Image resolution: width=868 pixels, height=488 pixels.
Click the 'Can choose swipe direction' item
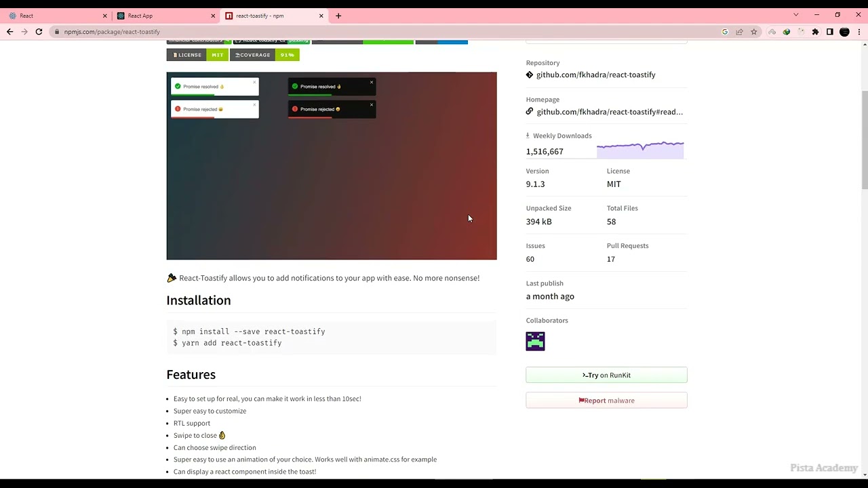(214, 447)
